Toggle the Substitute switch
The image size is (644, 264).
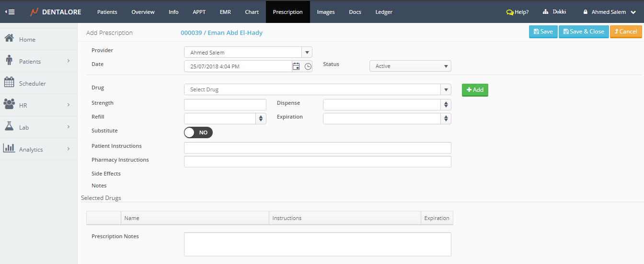(198, 132)
